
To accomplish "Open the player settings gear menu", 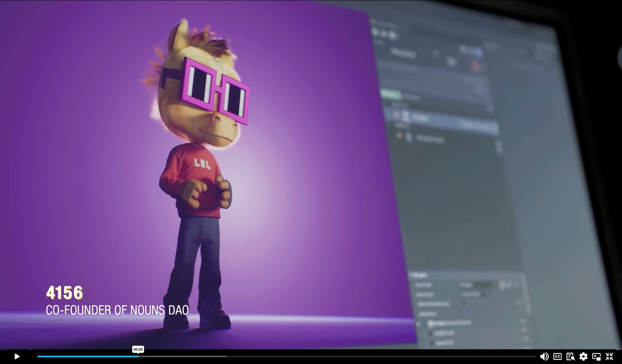I will (x=583, y=357).
